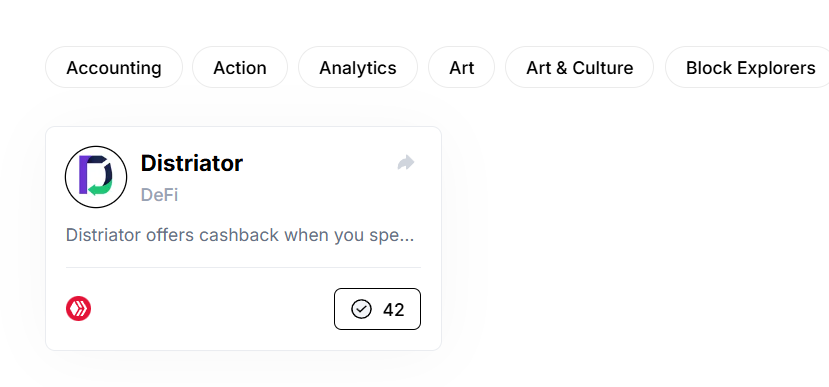Choose the Analytics category chip
The image size is (829, 387).
coord(358,67)
